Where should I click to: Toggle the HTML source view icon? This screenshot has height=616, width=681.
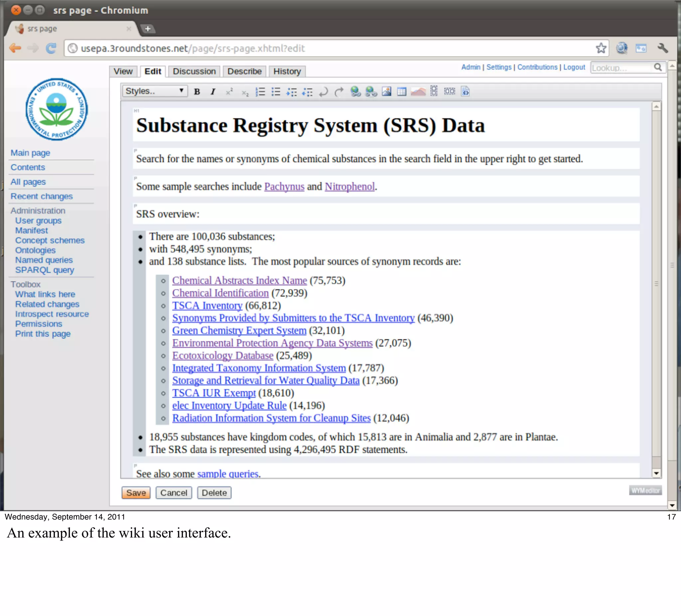[466, 91]
